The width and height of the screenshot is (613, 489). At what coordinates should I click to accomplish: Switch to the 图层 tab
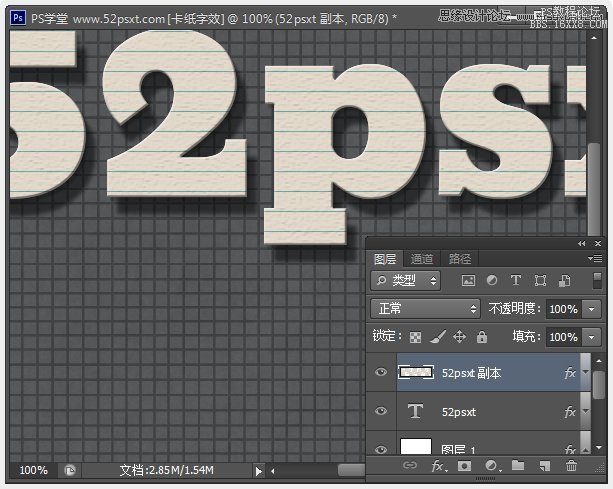(385, 259)
